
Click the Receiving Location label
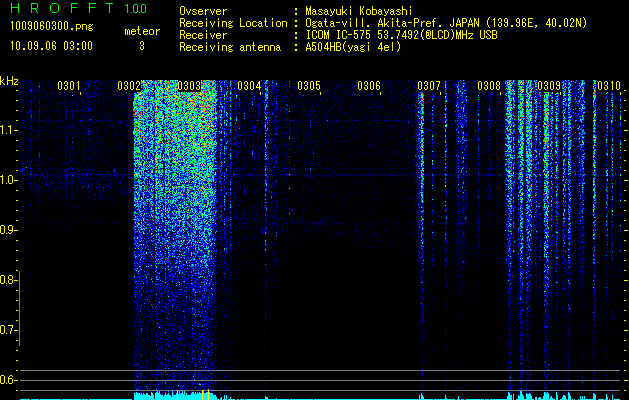(x=233, y=24)
